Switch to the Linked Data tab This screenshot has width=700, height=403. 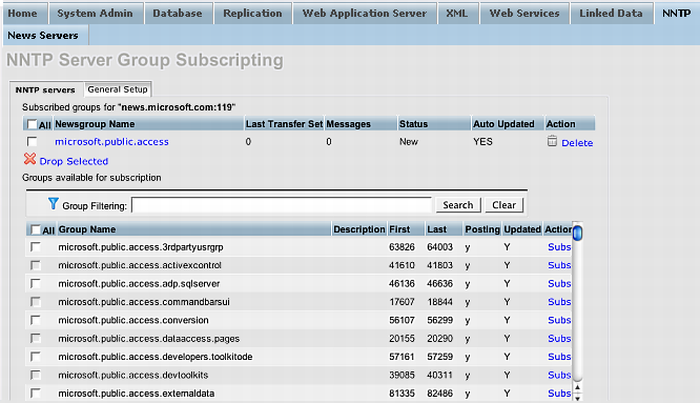(x=611, y=13)
